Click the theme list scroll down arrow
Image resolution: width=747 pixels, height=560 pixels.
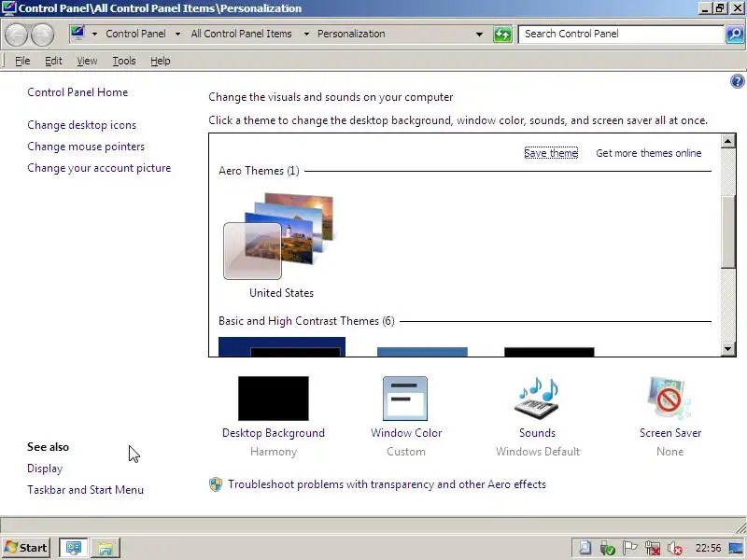(x=727, y=349)
